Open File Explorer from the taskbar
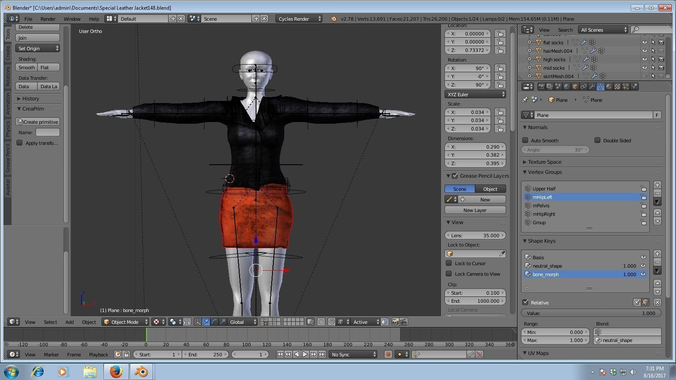676x380 pixels. pos(90,371)
